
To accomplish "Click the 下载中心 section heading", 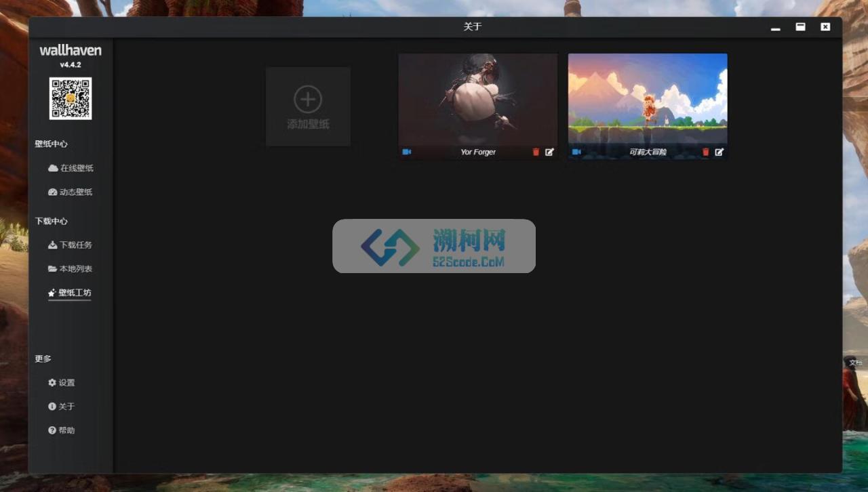I will coord(52,221).
